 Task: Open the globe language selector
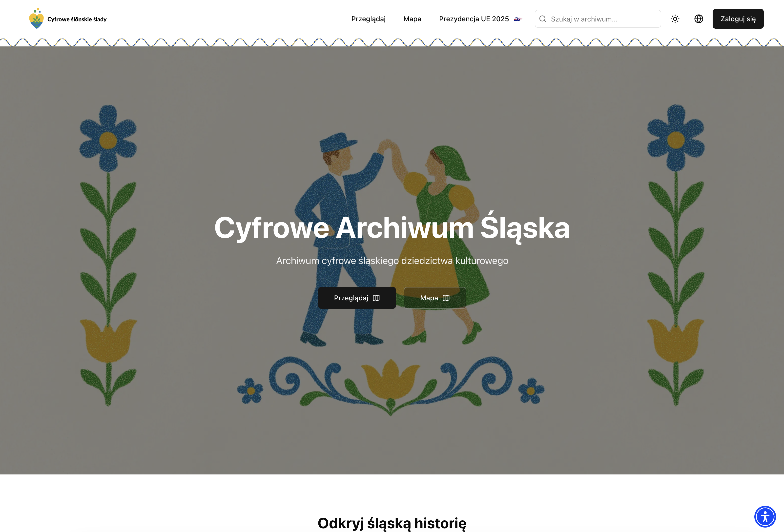point(698,19)
